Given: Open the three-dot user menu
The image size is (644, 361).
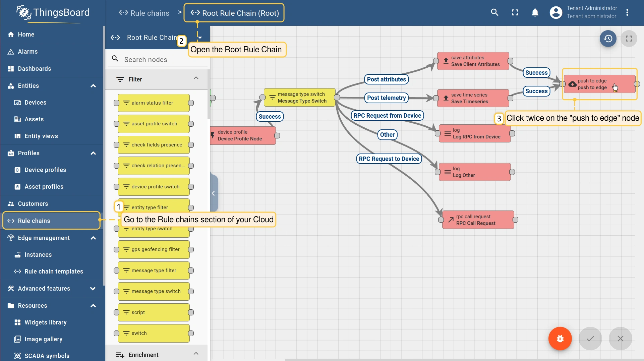Looking at the screenshot, I should (x=627, y=13).
